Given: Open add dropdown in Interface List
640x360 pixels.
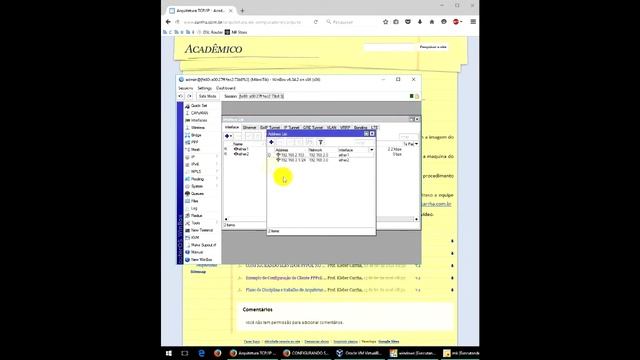Looking at the screenshot, I should (229, 136).
